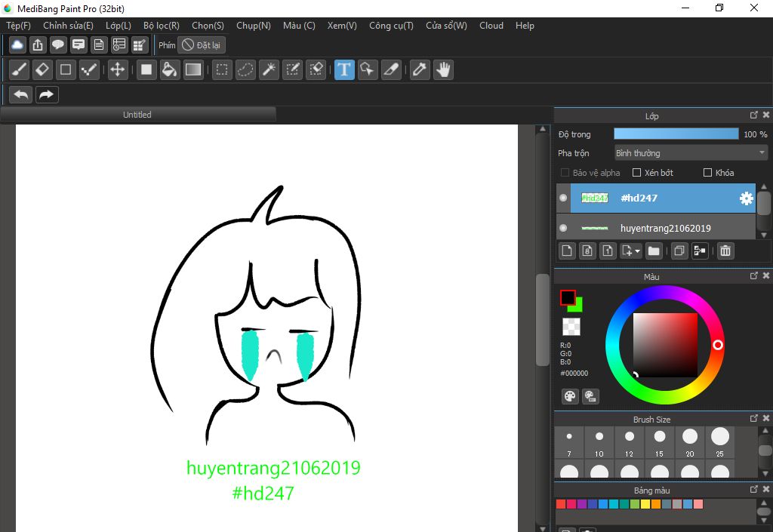The width and height of the screenshot is (773, 532).
Task: Select the Move tool
Action: 117,69
